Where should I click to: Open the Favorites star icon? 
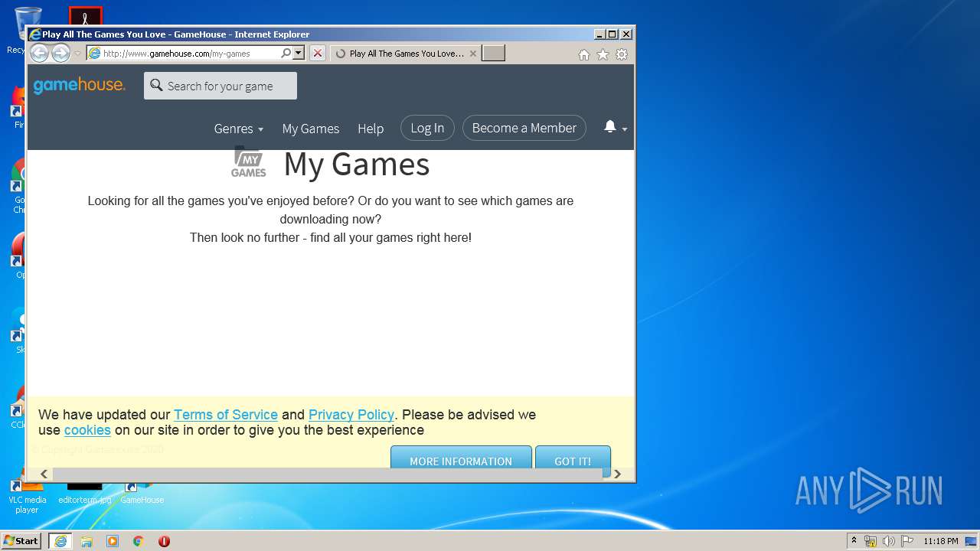tap(603, 54)
